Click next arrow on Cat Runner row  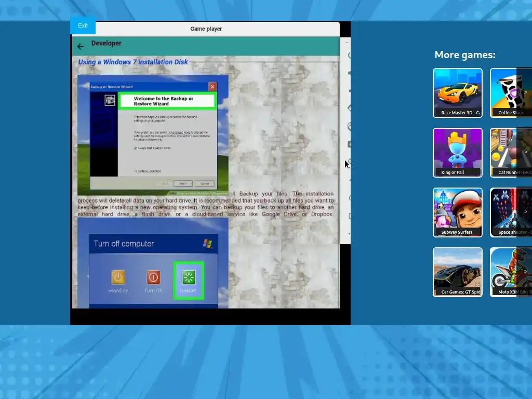click(525, 152)
